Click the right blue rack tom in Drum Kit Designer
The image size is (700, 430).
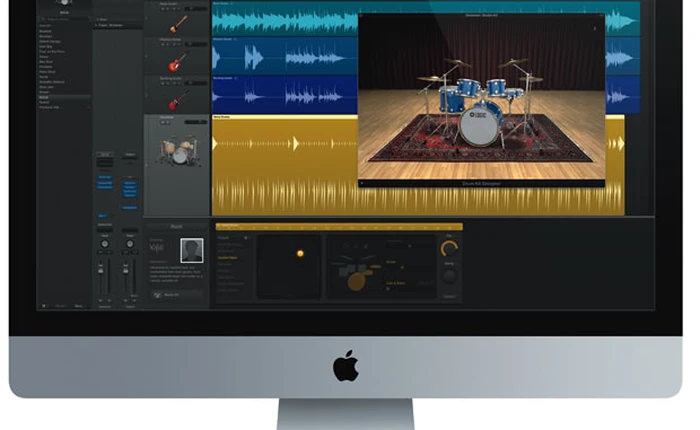[x=496, y=87]
